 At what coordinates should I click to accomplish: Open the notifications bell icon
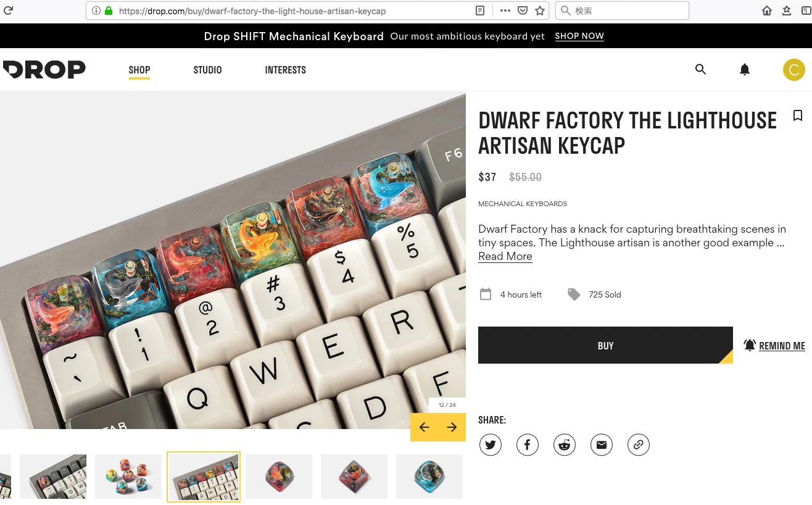[745, 69]
